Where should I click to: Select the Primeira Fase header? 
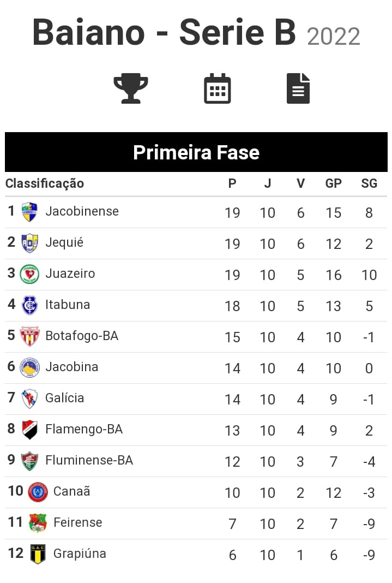[196, 152]
